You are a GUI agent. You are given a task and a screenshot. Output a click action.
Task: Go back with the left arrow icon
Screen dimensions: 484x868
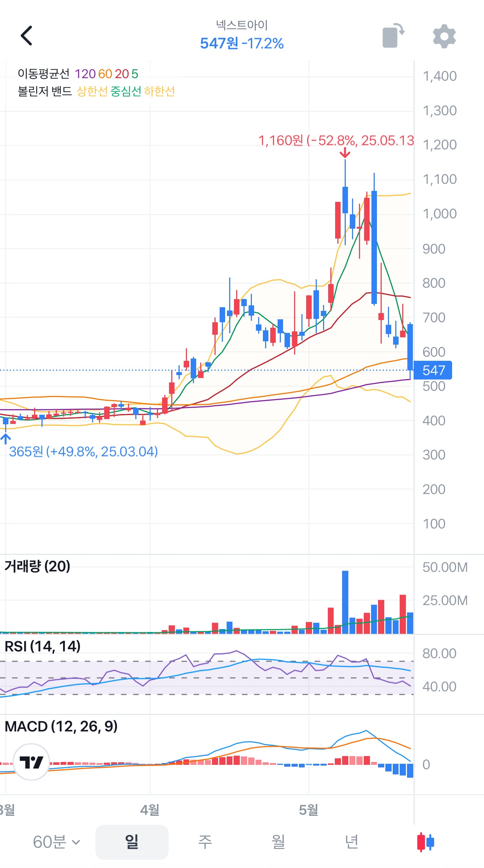click(x=26, y=36)
